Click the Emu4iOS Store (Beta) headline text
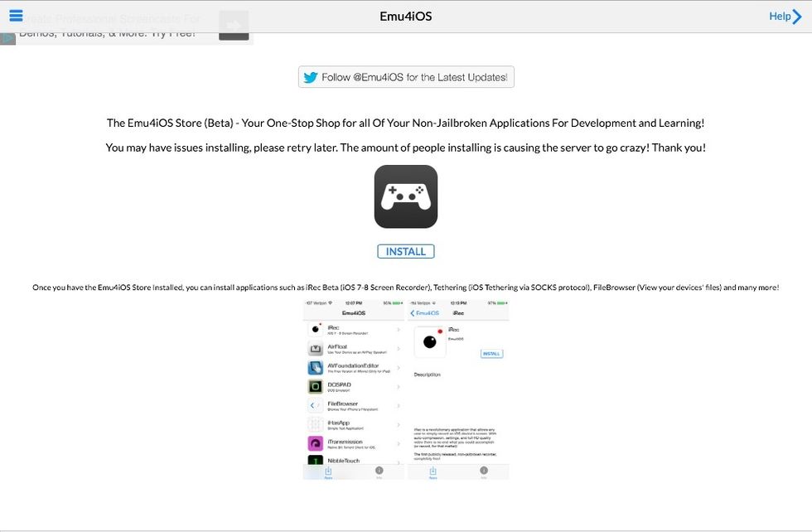The height and width of the screenshot is (532, 812). tap(405, 123)
